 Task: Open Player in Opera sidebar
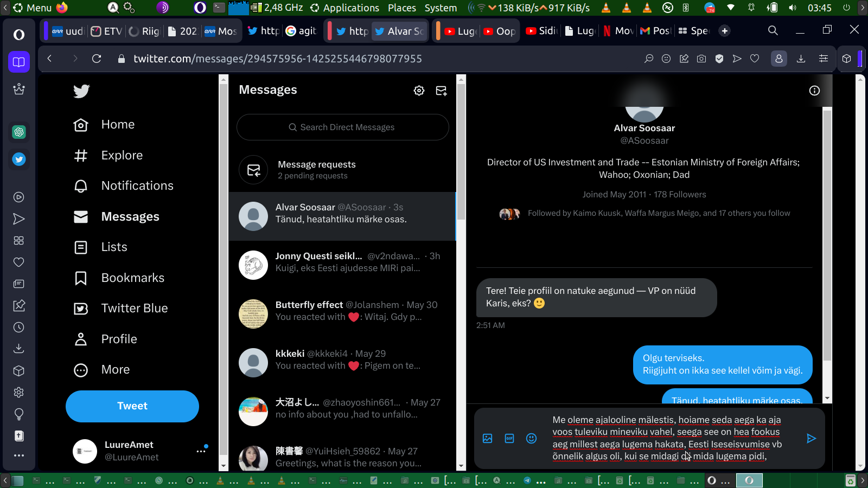point(19,197)
